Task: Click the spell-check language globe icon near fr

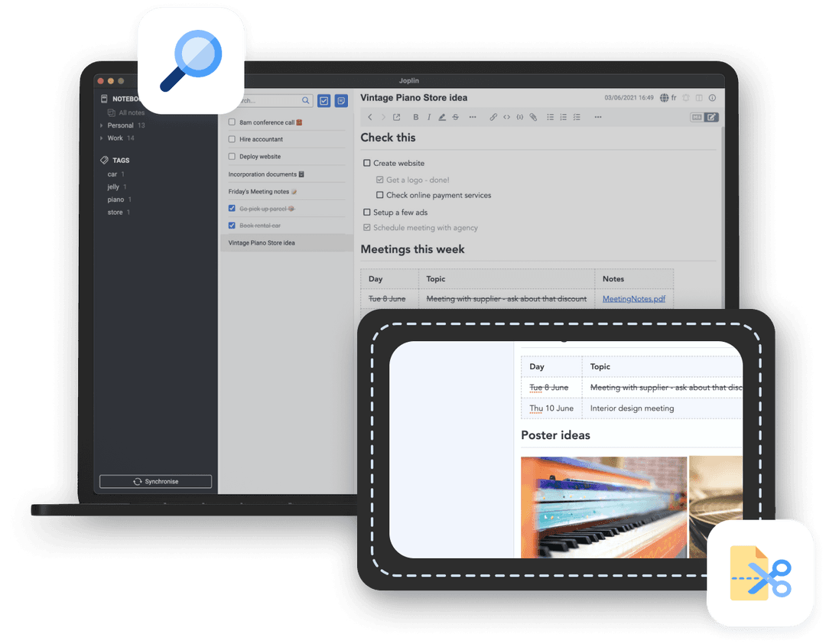Action: tap(665, 98)
